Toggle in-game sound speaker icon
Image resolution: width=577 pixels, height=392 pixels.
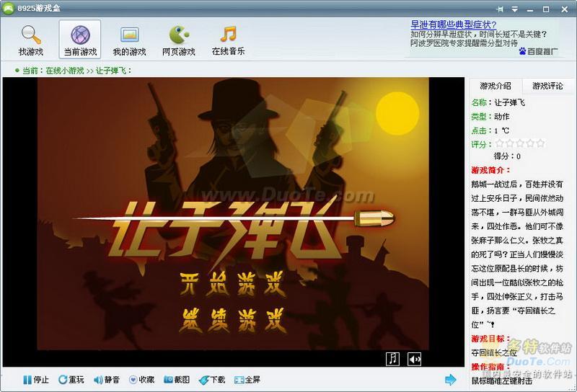tap(414, 359)
